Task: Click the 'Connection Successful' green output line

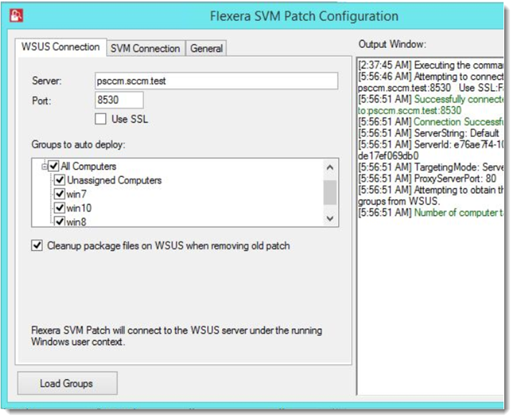Action: (430, 122)
